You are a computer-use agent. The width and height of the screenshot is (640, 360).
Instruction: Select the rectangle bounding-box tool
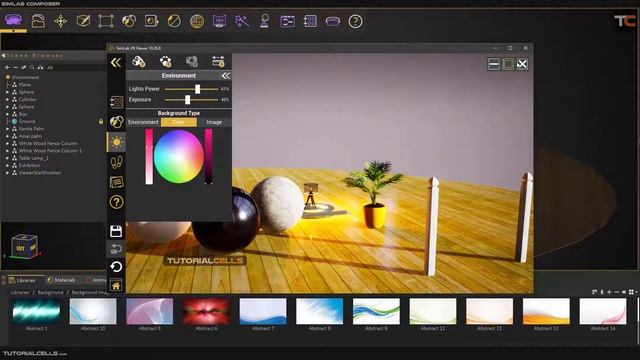click(x=106, y=21)
